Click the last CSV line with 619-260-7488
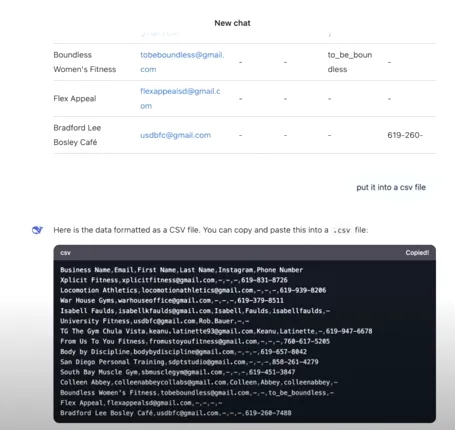The height and width of the screenshot is (430, 455). click(x=176, y=413)
